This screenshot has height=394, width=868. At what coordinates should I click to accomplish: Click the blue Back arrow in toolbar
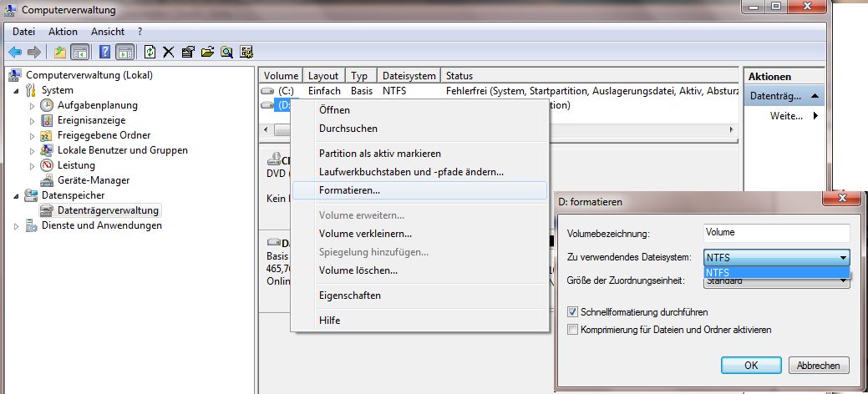coord(15,52)
